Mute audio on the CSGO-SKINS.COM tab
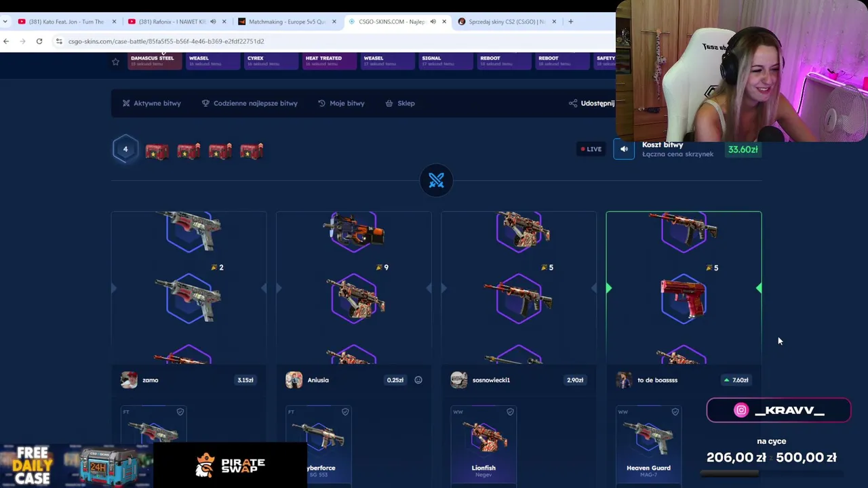The width and height of the screenshot is (868, 488). [x=433, y=22]
